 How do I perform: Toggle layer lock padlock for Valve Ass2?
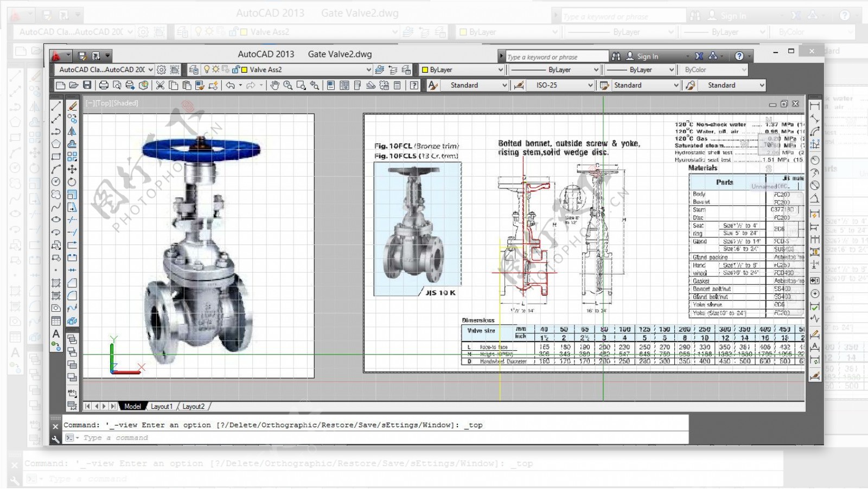point(235,69)
